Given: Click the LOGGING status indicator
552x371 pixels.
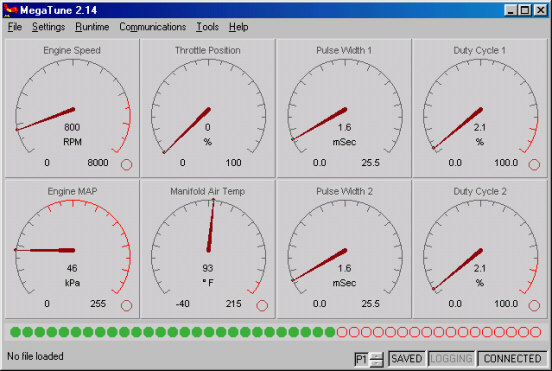Looking at the screenshot, I should click(451, 359).
